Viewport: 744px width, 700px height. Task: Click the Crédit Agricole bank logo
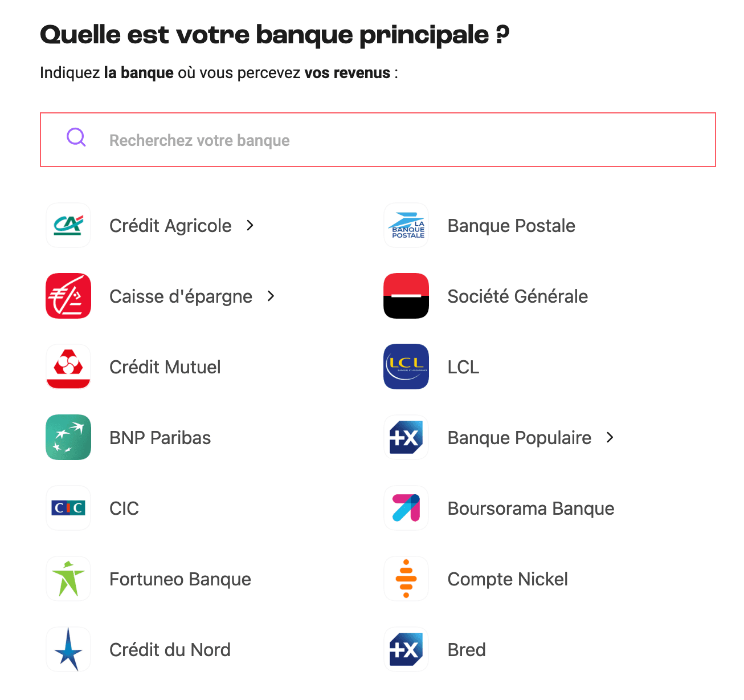click(x=68, y=225)
